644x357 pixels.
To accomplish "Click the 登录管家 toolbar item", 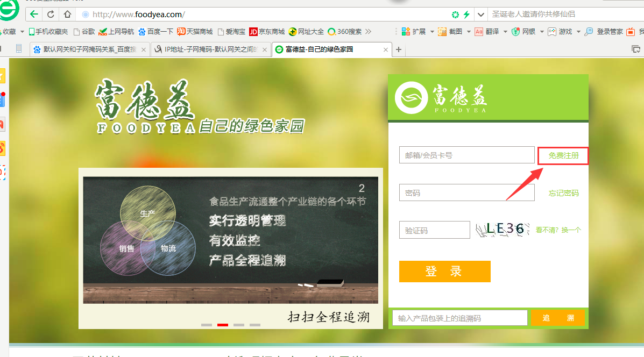I will tap(604, 32).
